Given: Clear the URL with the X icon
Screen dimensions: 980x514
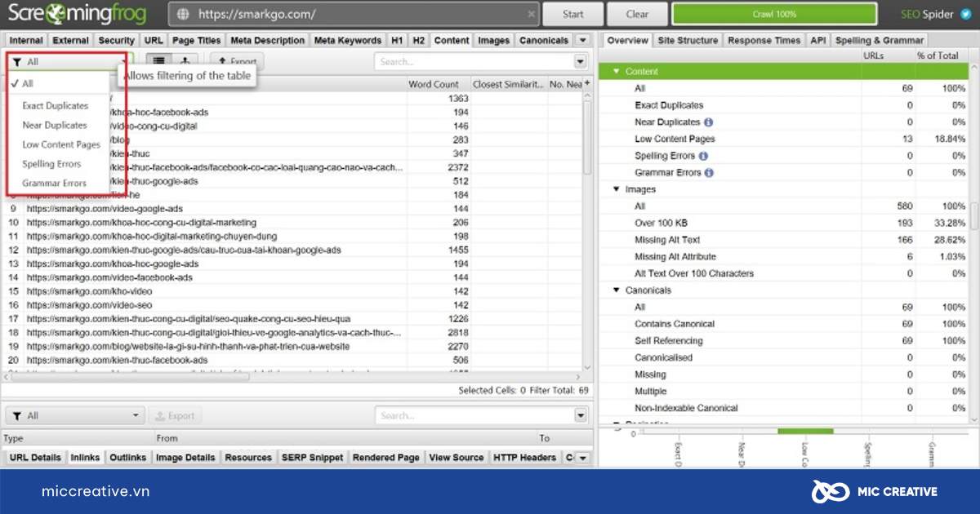Looking at the screenshot, I should pyautogui.click(x=532, y=15).
